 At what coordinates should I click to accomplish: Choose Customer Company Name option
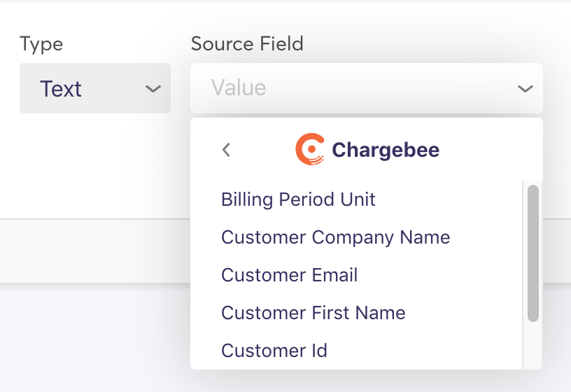point(335,237)
